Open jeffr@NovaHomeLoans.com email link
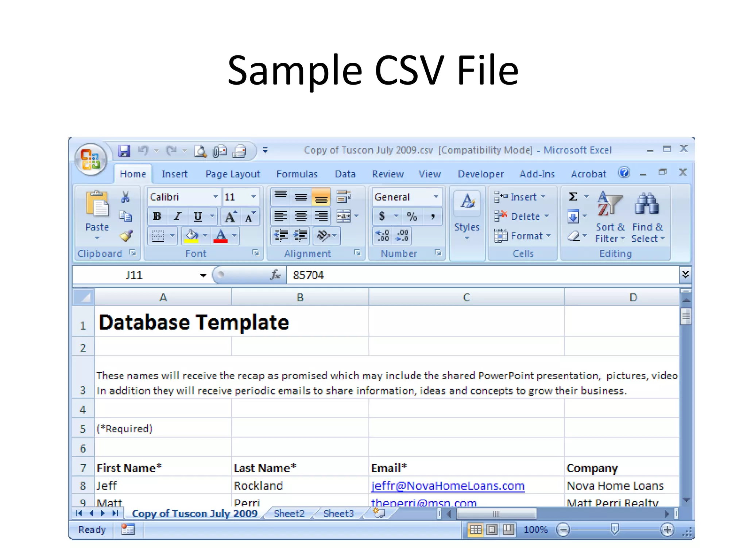 coord(448,486)
